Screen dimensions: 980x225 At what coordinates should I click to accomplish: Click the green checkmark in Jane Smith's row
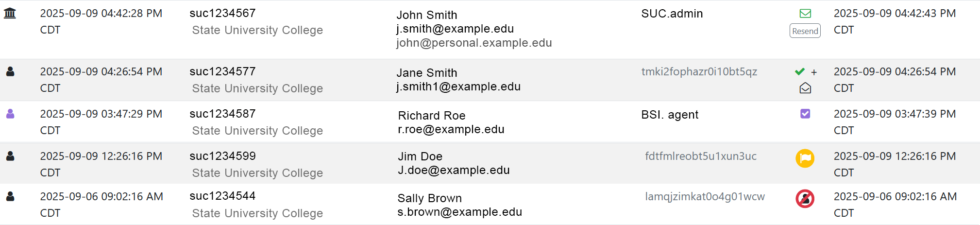click(800, 72)
